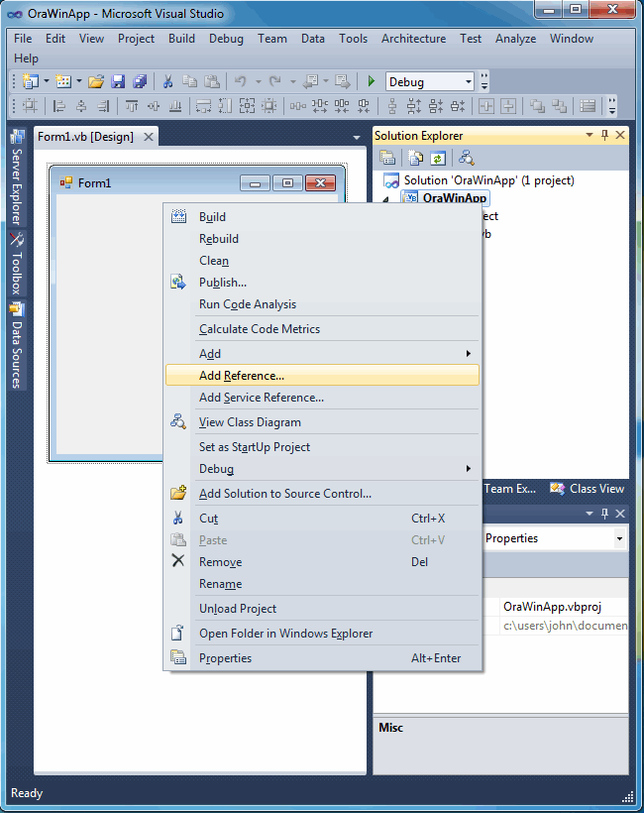Screen dimensions: 644x813
Task: Click the New Project toolbar icon
Action: click(x=31, y=81)
